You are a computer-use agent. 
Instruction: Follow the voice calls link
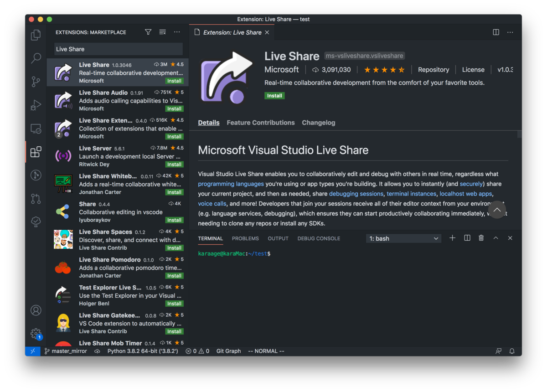pyautogui.click(x=212, y=204)
